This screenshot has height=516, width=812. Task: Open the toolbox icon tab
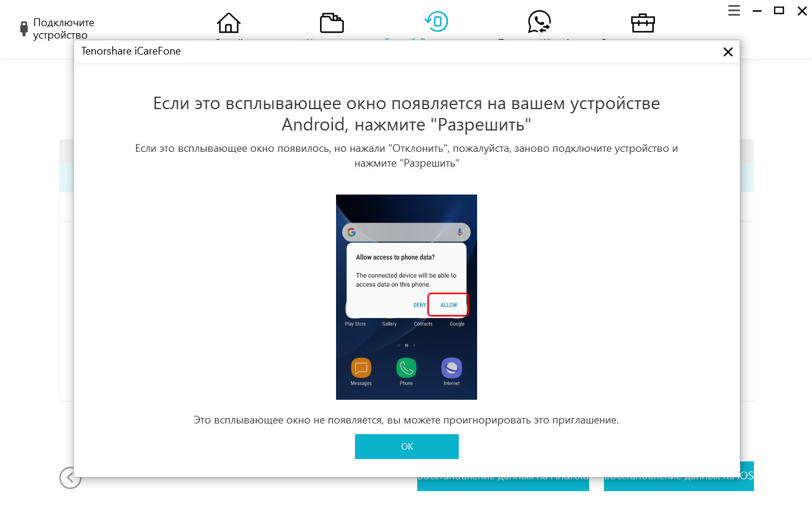click(643, 23)
